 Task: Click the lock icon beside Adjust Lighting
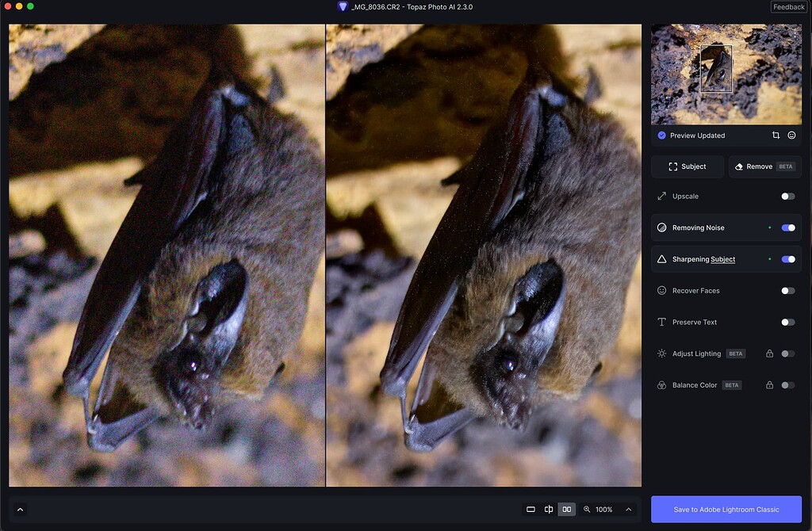[x=768, y=353]
